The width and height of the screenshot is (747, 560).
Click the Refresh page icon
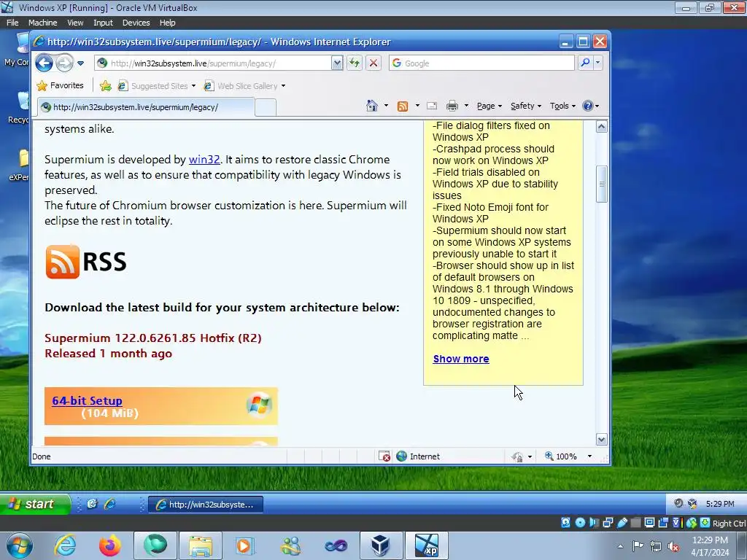click(x=355, y=63)
